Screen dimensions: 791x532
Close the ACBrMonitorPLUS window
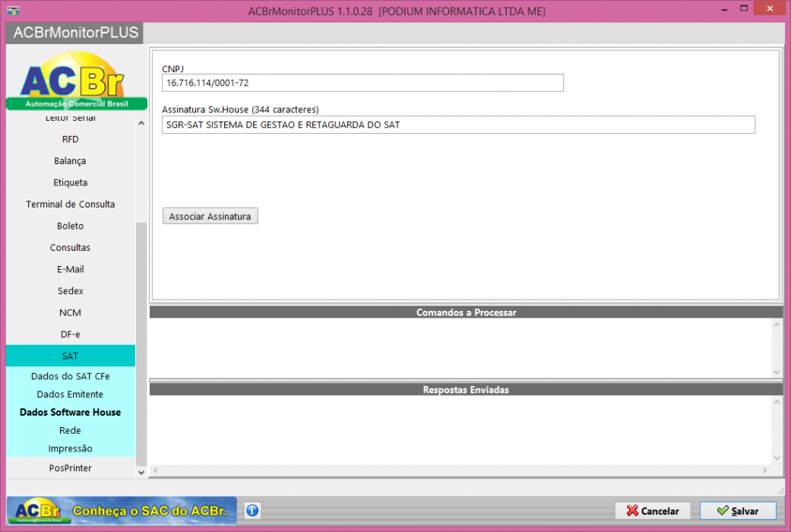point(770,8)
